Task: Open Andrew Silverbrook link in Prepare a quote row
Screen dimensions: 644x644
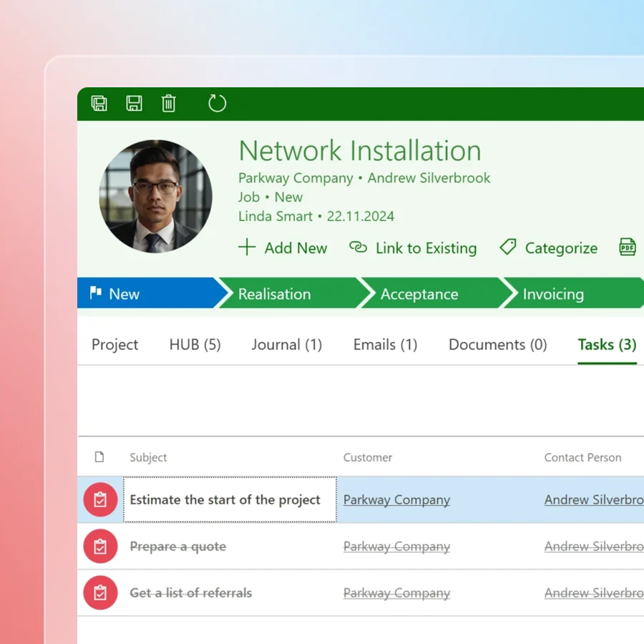Action: click(594, 546)
